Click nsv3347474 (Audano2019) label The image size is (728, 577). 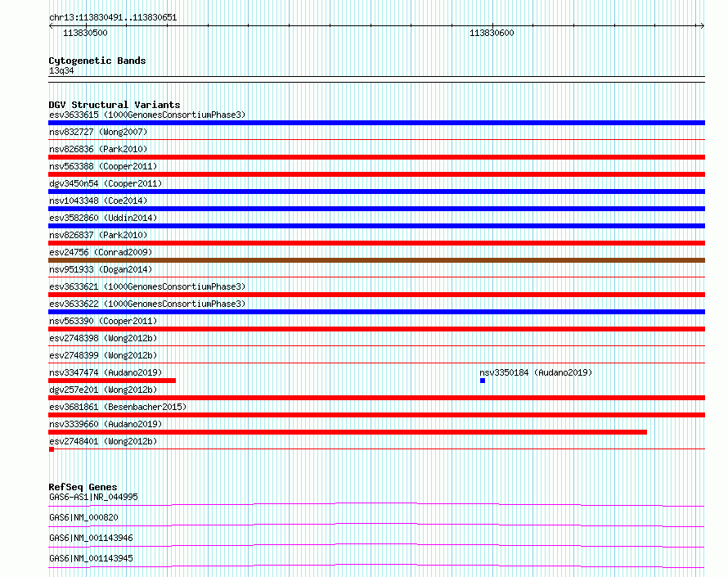[106, 372]
